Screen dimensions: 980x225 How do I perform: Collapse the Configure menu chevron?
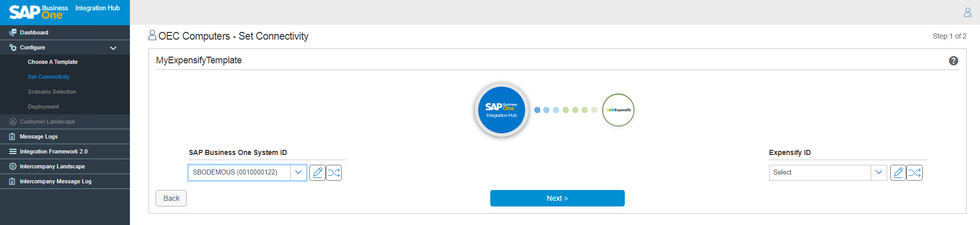click(113, 48)
